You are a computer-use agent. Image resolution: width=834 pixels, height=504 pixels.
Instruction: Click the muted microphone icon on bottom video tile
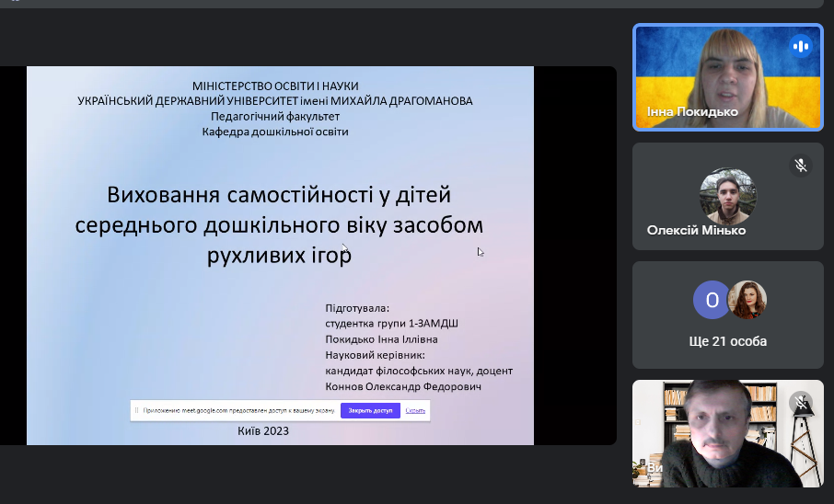pos(801,403)
